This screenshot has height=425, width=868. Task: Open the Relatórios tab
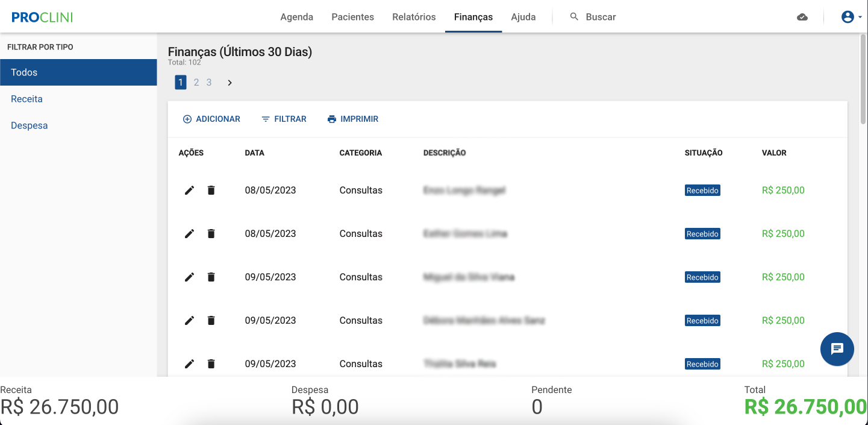(x=414, y=17)
